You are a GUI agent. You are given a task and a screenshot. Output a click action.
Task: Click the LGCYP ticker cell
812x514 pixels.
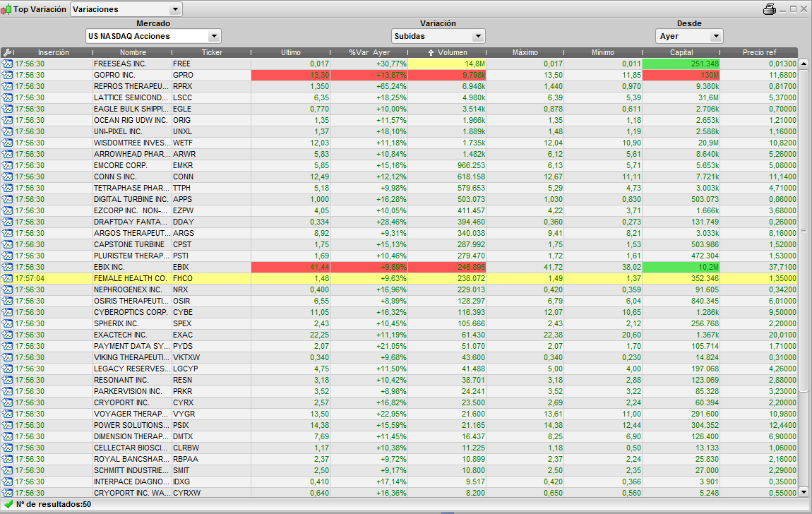coord(211,369)
